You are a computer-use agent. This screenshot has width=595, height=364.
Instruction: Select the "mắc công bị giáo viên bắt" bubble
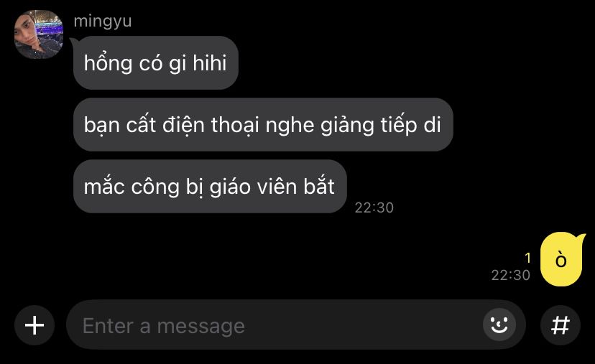point(210,187)
